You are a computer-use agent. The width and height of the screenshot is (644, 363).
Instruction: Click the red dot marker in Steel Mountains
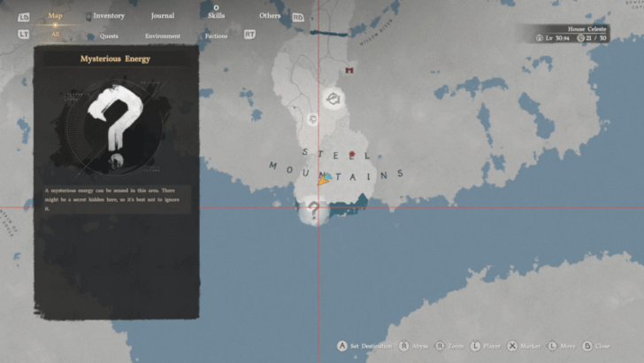coord(351,154)
